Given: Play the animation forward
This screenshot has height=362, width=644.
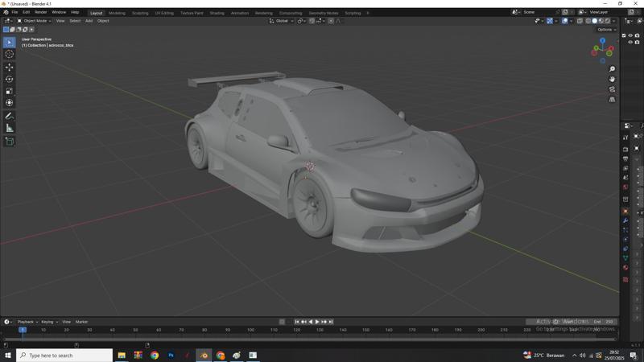Looking at the screenshot, I should point(317,322).
